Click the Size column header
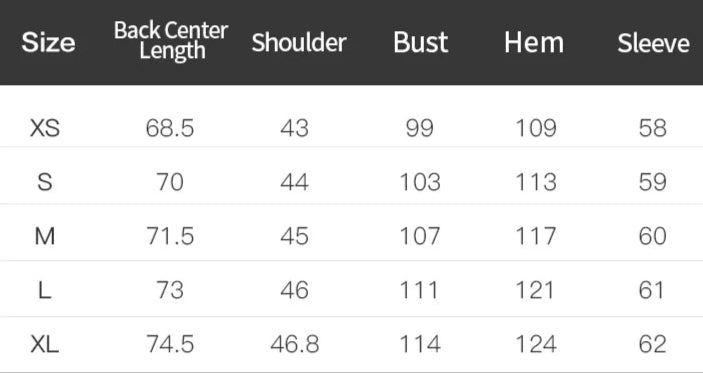The width and height of the screenshot is (703, 373). pos(48,43)
